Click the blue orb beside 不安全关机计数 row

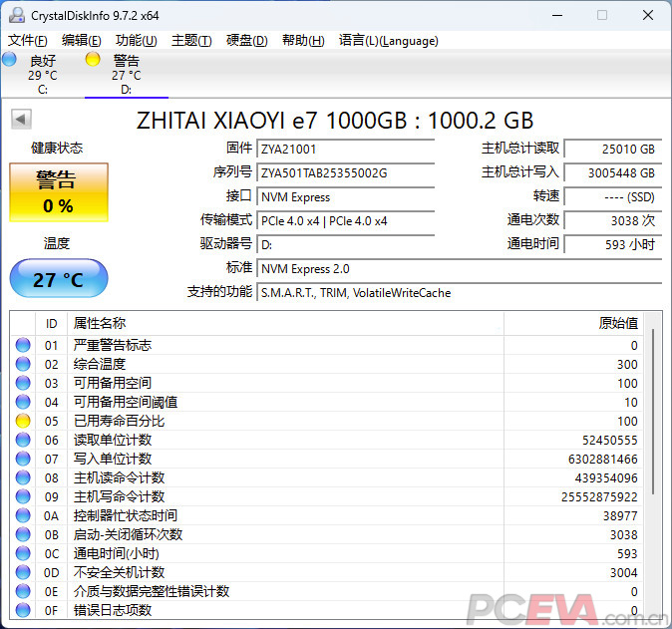click(23, 572)
